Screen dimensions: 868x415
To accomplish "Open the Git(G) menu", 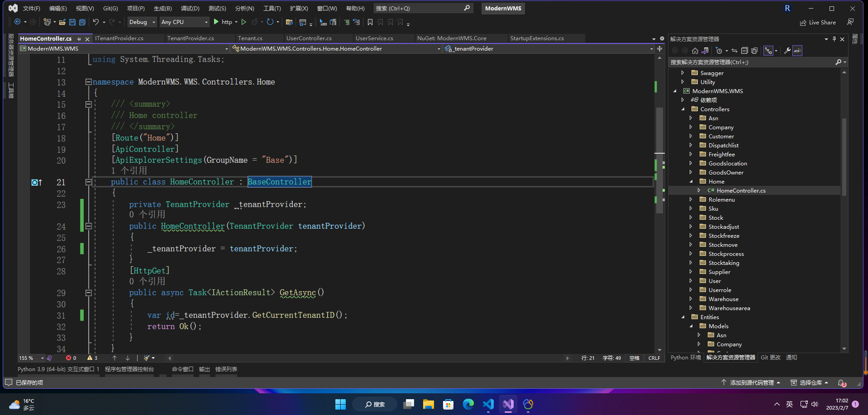I will click(110, 8).
